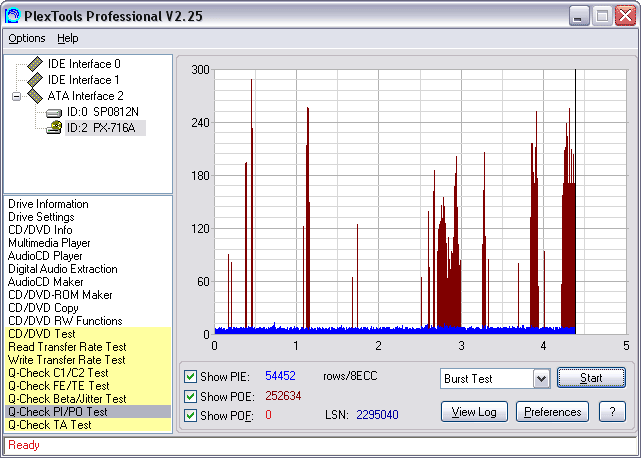Toggle the Show POE checkbox
Screen dimensions: 641x458
[x=190, y=396]
